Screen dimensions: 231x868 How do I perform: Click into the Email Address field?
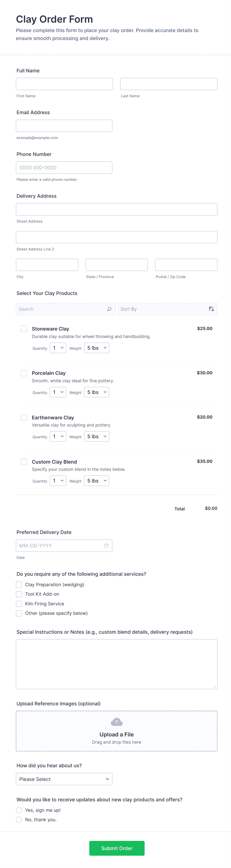[64, 126]
